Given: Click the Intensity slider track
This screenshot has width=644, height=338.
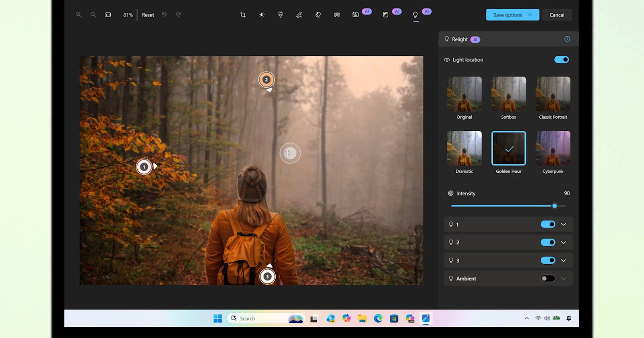Looking at the screenshot, I should click(503, 206).
